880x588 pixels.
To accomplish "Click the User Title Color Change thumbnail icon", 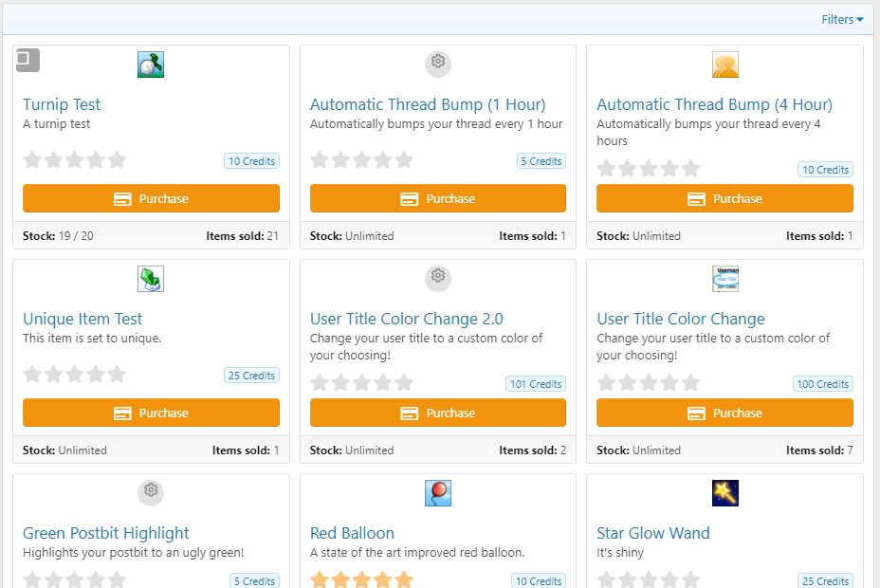I will 725,279.
